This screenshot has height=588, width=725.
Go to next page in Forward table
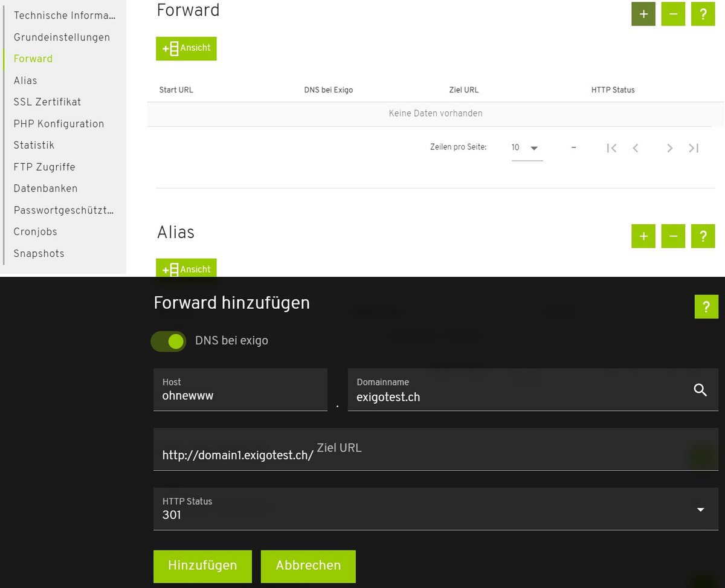(669, 148)
